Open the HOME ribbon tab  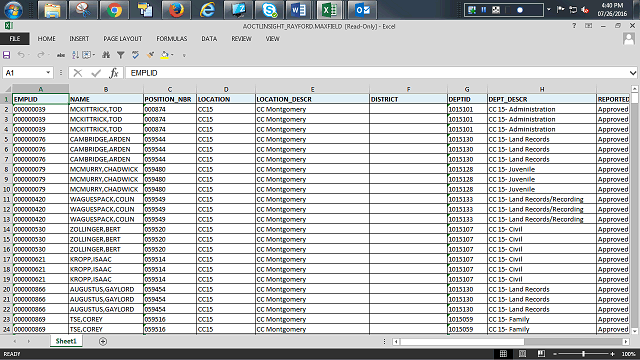(47, 39)
